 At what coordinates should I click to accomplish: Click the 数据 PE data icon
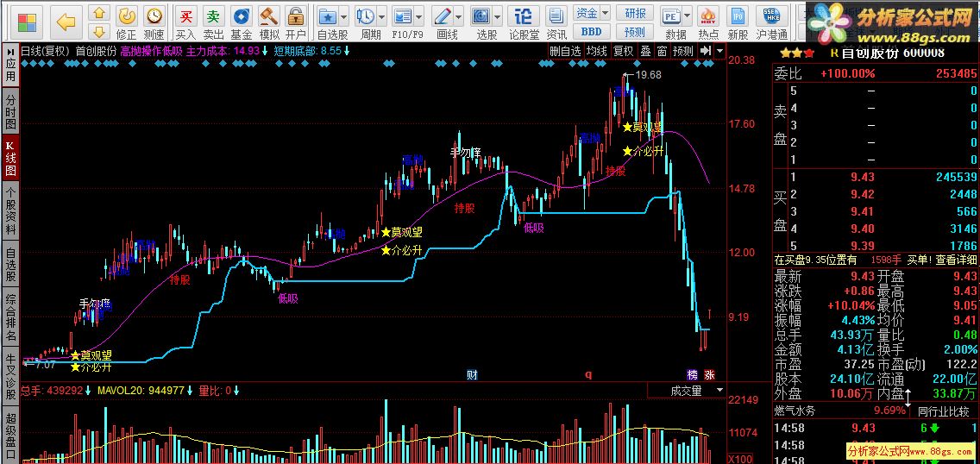tap(672, 16)
